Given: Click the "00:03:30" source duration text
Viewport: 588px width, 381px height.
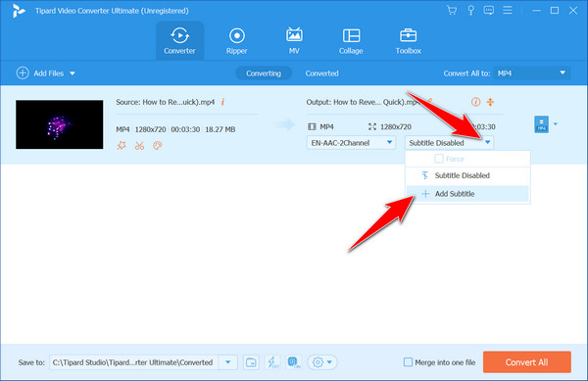Looking at the screenshot, I should (185, 129).
